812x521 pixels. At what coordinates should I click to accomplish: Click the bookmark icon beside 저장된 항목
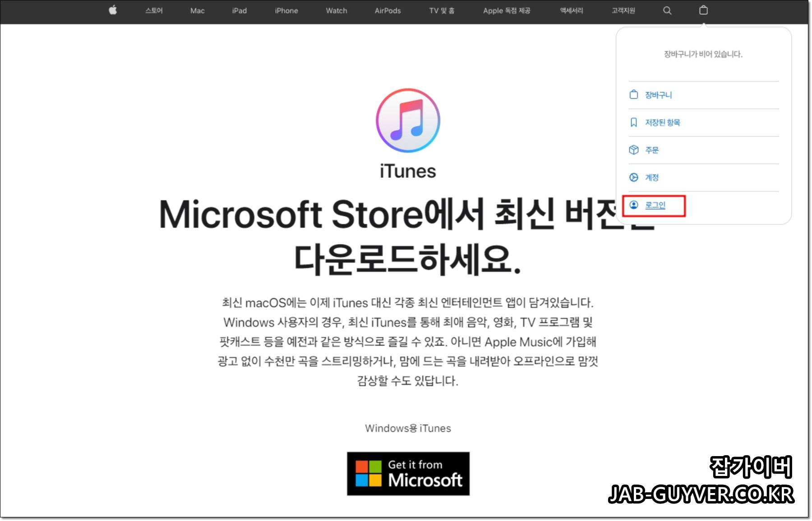pos(634,122)
